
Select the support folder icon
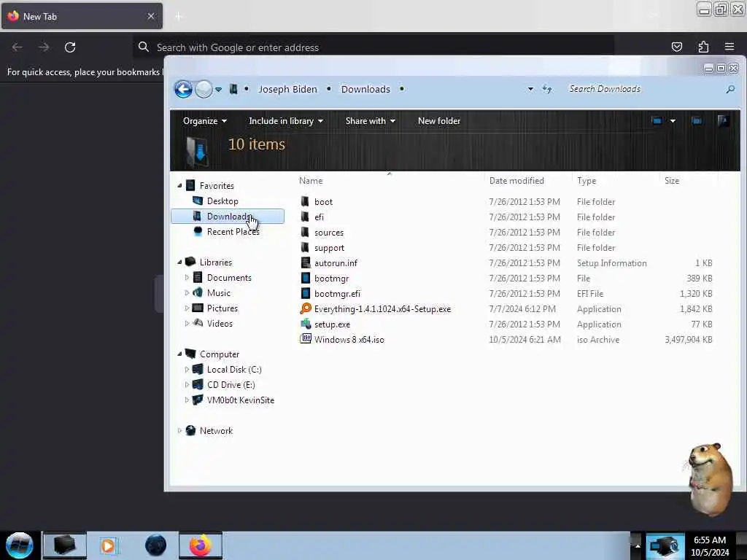click(x=305, y=247)
